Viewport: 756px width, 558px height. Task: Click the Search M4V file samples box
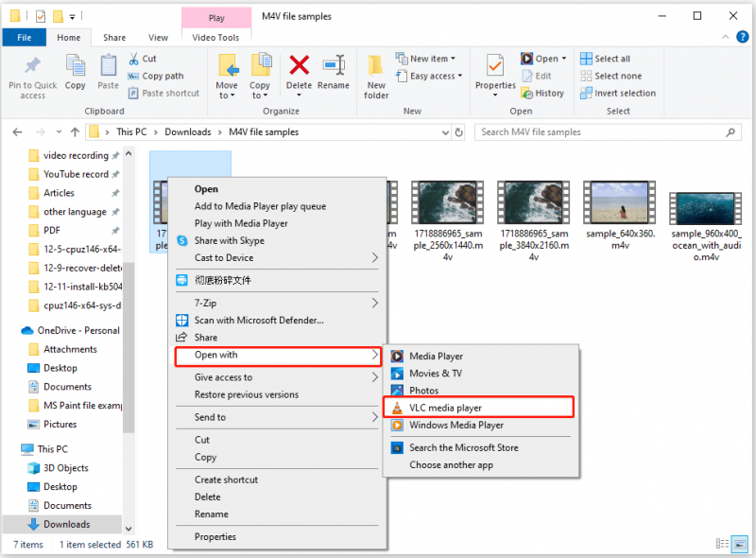pyautogui.click(x=609, y=131)
